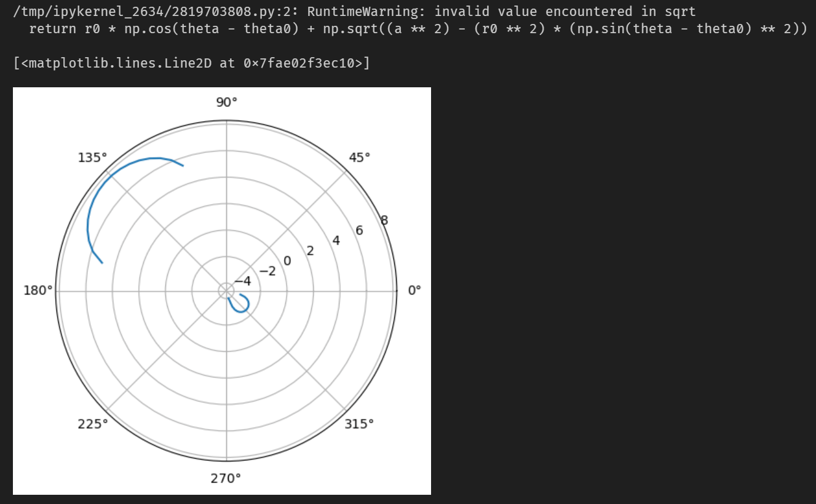Click the radial tick label 0
This screenshot has width=816, height=504.
pos(287,261)
